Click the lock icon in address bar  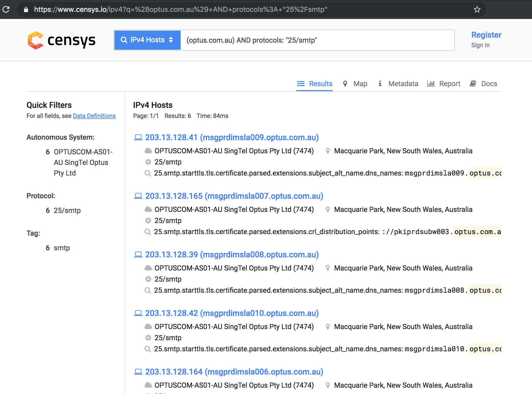pos(26,10)
